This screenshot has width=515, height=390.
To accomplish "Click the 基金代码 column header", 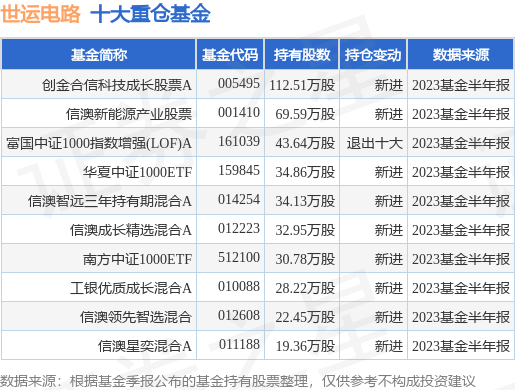I will tap(230, 54).
